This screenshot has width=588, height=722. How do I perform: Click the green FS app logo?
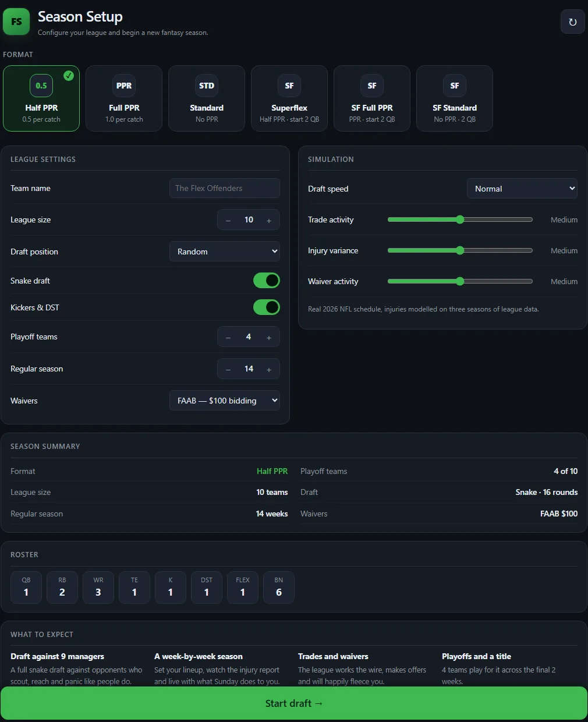point(16,22)
